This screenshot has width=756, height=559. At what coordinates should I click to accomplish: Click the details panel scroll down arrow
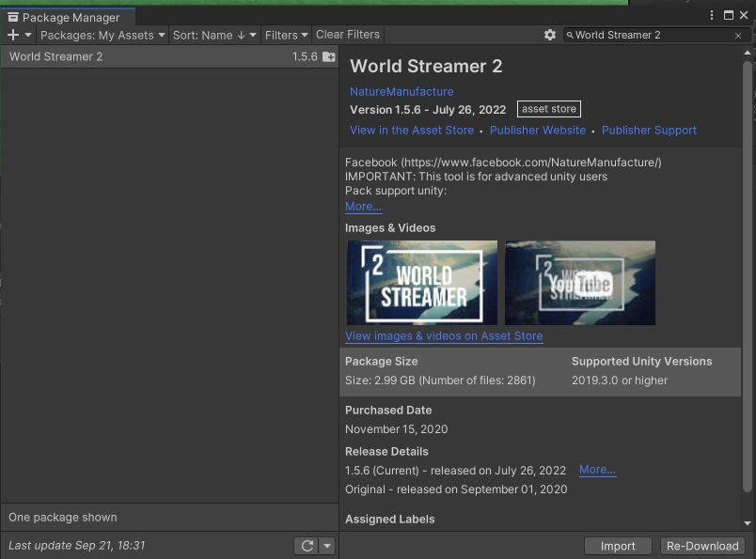(x=748, y=523)
